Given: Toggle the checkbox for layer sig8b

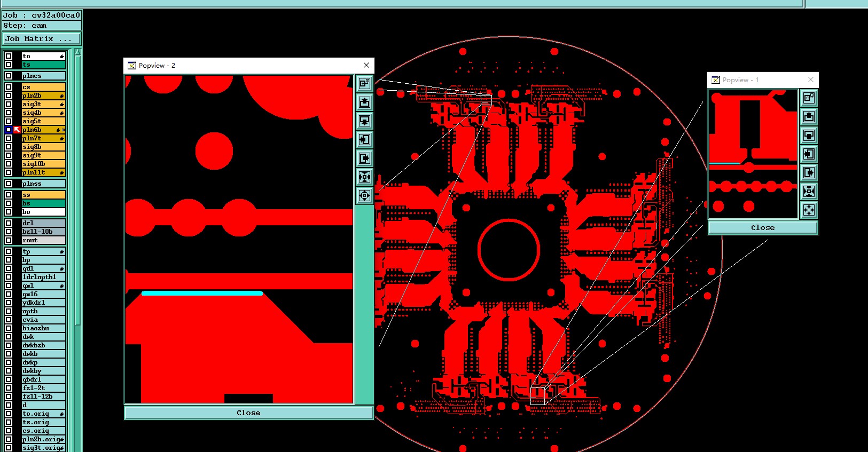Looking at the screenshot, I should coord(9,147).
